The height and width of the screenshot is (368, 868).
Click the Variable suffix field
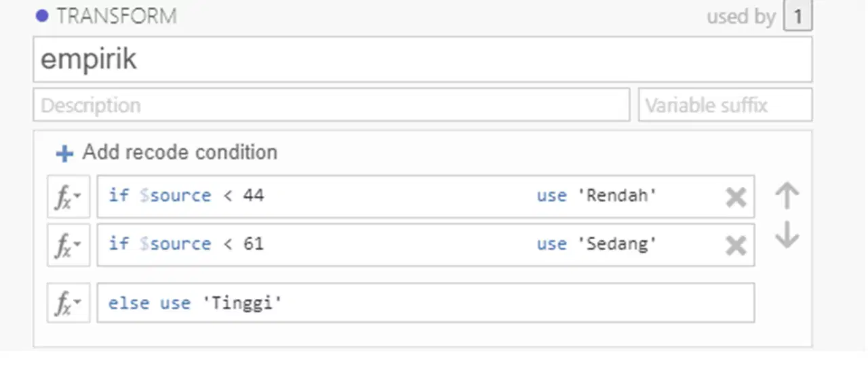725,105
